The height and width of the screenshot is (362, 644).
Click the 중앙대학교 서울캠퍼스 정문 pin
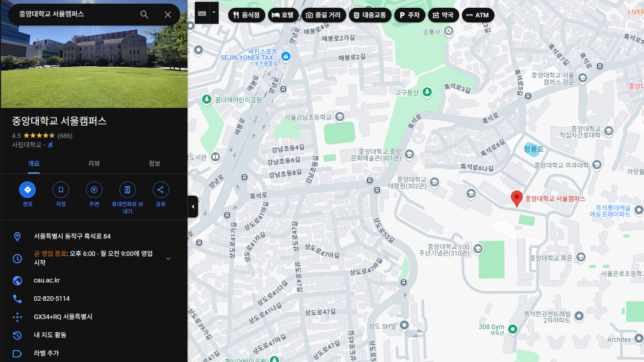(582, 78)
